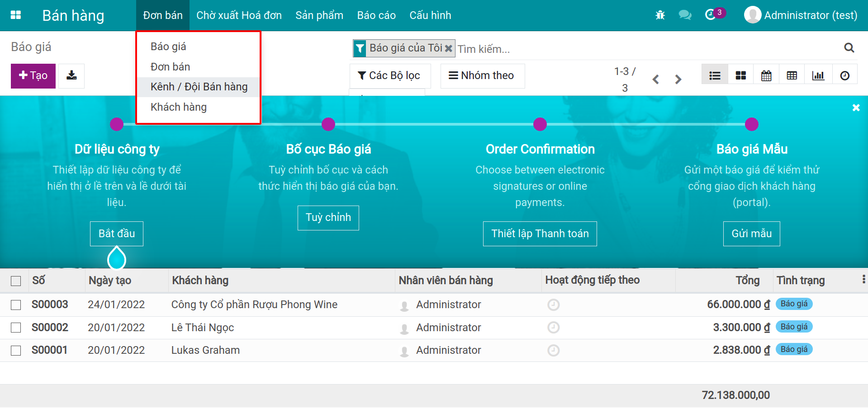Switch to Pivot table view
The height and width of the screenshot is (408, 868).
click(792, 75)
